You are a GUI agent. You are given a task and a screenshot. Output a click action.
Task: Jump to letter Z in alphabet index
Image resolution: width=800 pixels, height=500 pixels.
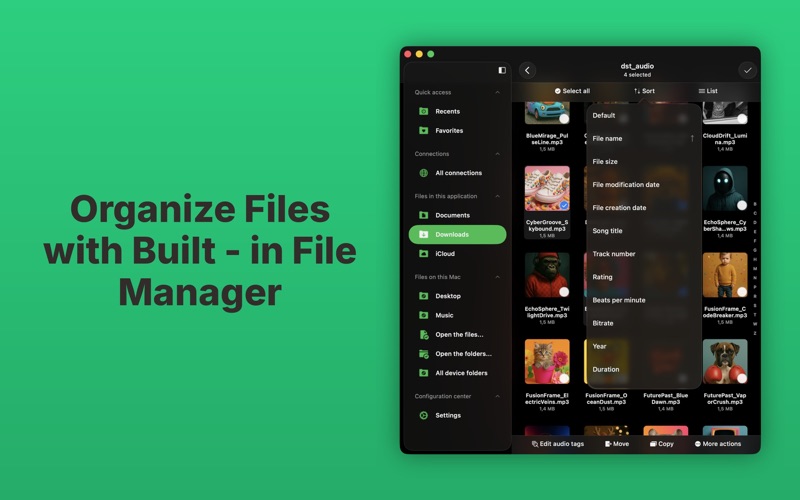[755, 333]
